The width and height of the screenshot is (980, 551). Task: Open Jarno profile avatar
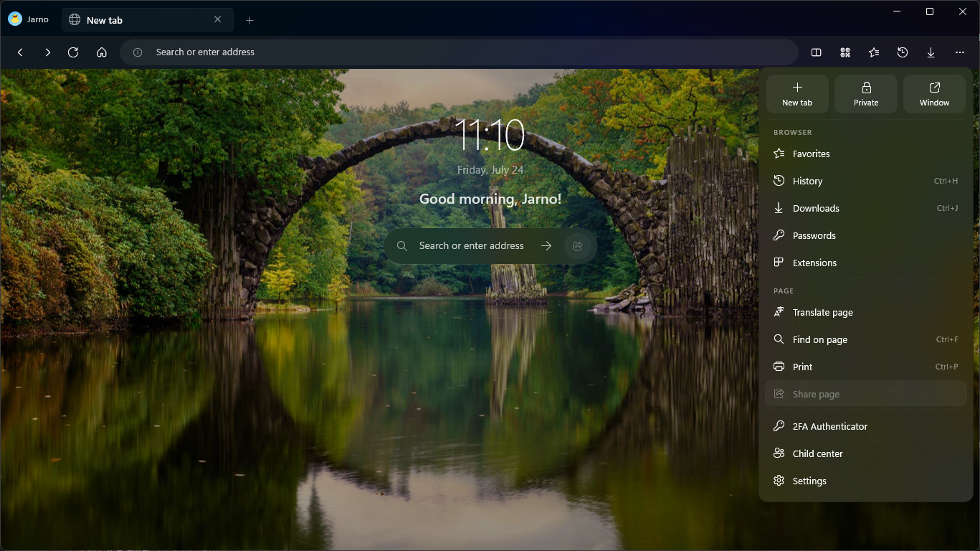[15, 19]
